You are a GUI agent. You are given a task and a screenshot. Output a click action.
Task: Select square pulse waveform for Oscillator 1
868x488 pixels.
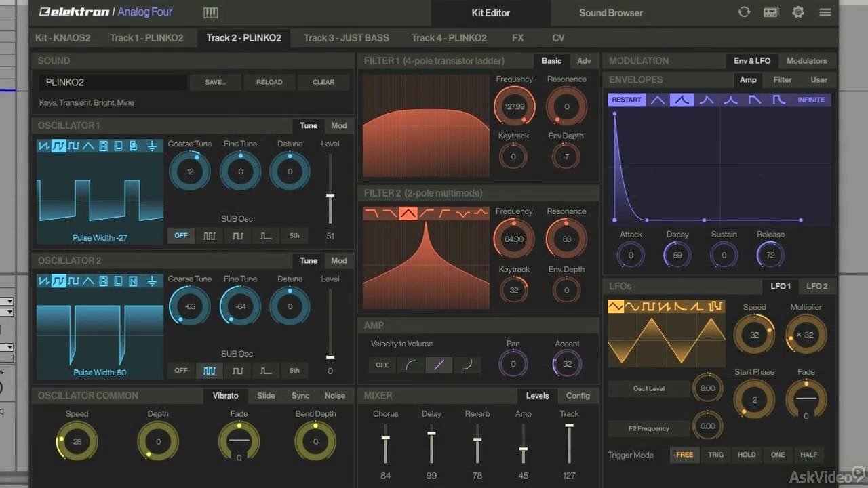73,146
